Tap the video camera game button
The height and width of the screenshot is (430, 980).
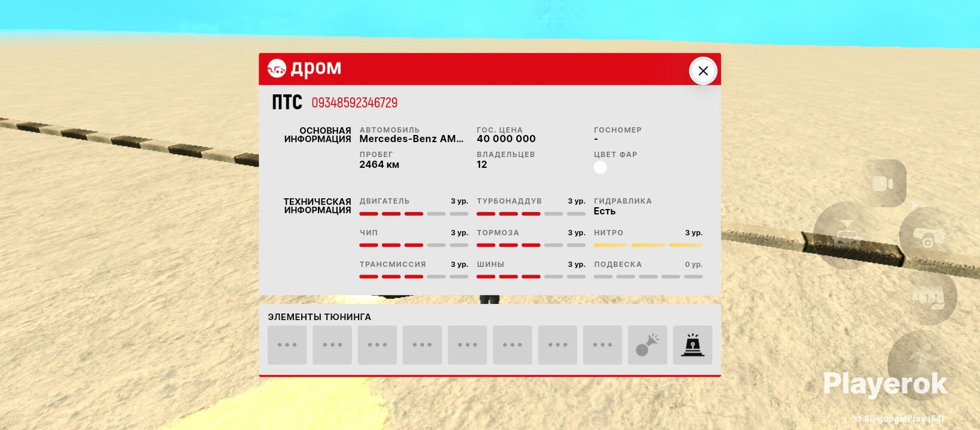click(883, 183)
